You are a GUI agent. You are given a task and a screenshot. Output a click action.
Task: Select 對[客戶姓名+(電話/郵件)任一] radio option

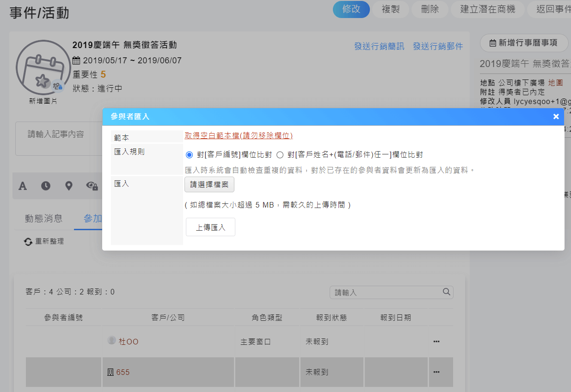280,155
